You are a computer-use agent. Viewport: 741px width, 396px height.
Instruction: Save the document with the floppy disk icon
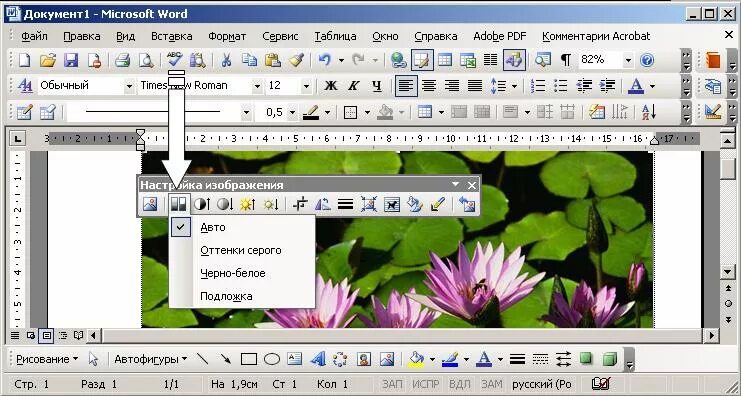click(71, 60)
